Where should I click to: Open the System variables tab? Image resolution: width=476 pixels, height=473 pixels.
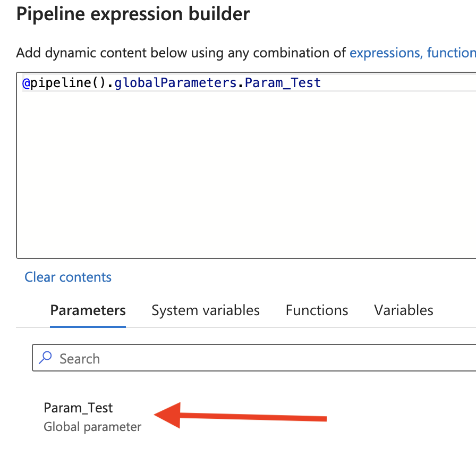(x=206, y=310)
